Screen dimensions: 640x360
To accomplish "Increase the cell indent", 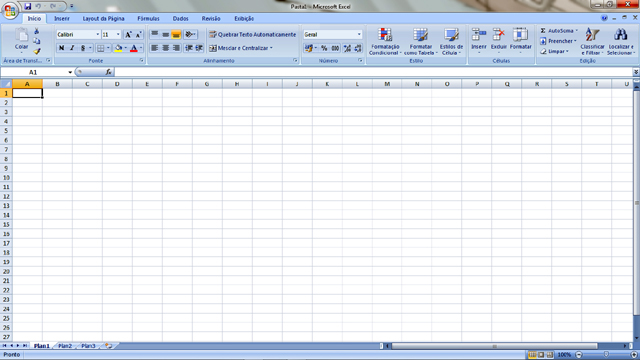I will coord(199,48).
